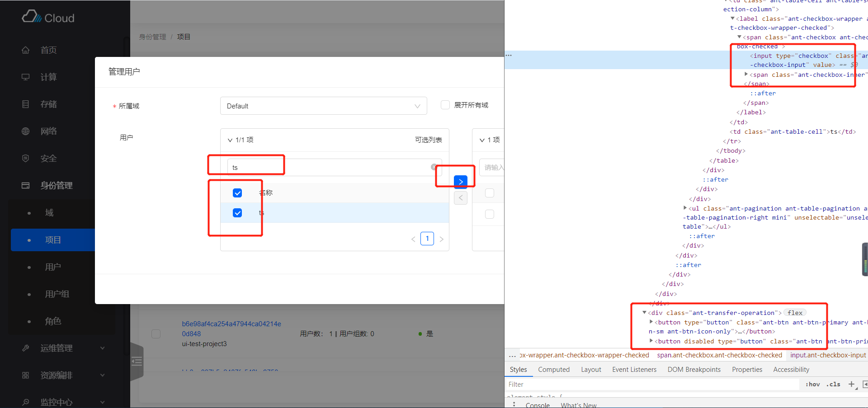Go to previous page in user list
Screen dimensions: 868x408
pos(413,239)
